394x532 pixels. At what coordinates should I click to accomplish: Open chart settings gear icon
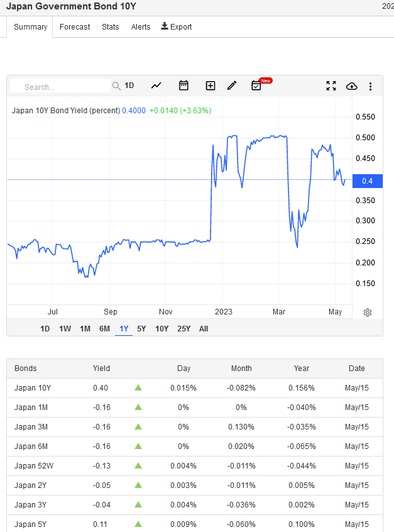click(368, 313)
